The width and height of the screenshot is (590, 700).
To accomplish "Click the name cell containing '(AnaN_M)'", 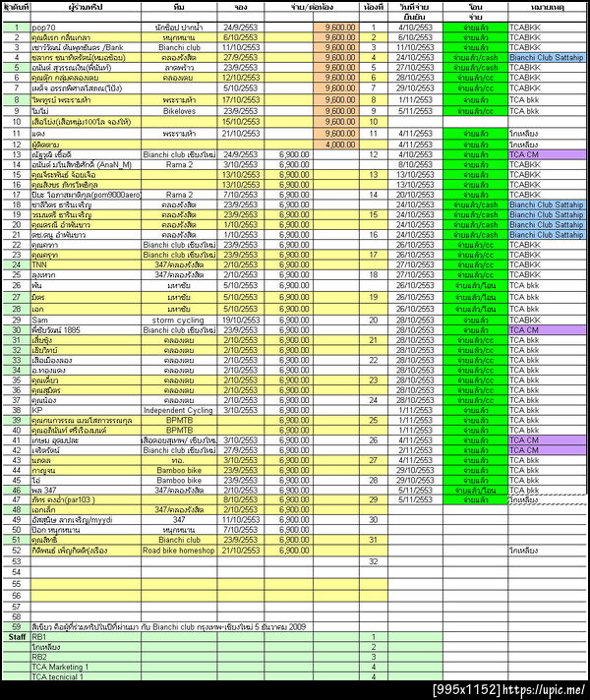I will (86, 165).
